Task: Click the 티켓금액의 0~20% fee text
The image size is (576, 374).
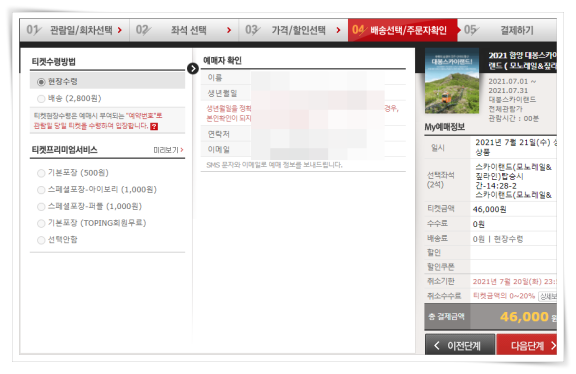Action: (504, 296)
